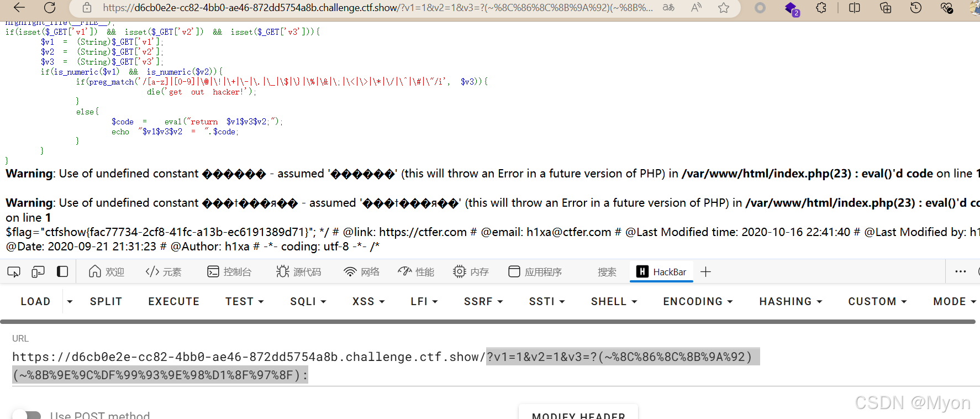The image size is (980, 419).
Task: Click the die('get out hacker!') code line
Action: (x=202, y=92)
